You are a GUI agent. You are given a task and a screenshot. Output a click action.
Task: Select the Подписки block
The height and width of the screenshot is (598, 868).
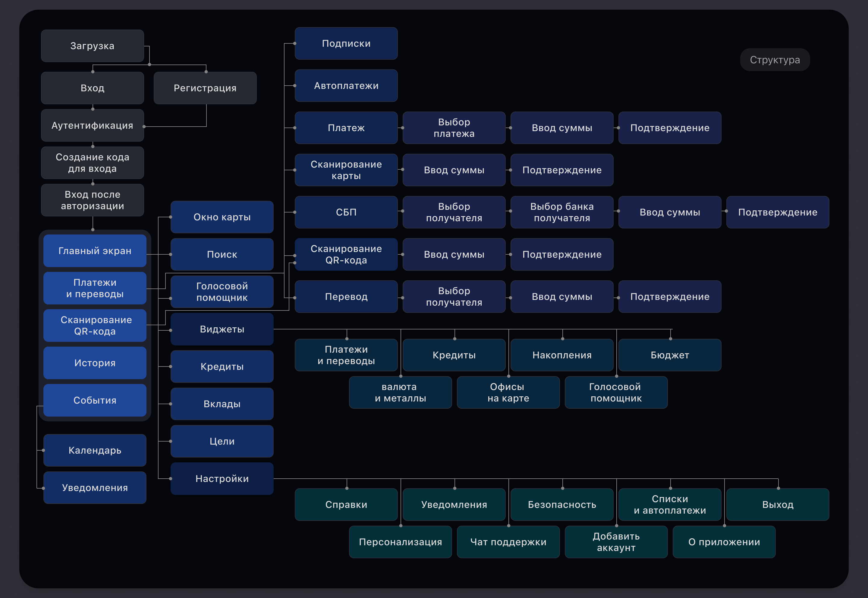(346, 43)
